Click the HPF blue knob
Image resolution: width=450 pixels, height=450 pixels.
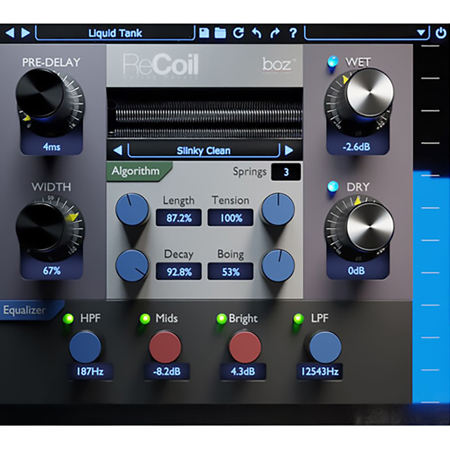85,347
